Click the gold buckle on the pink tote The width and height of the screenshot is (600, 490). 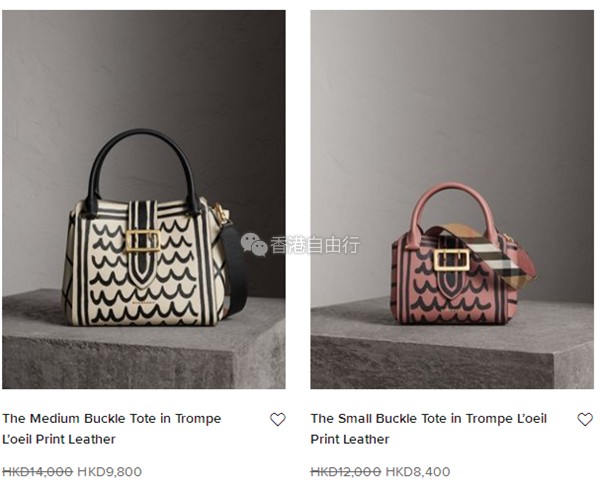(452, 259)
